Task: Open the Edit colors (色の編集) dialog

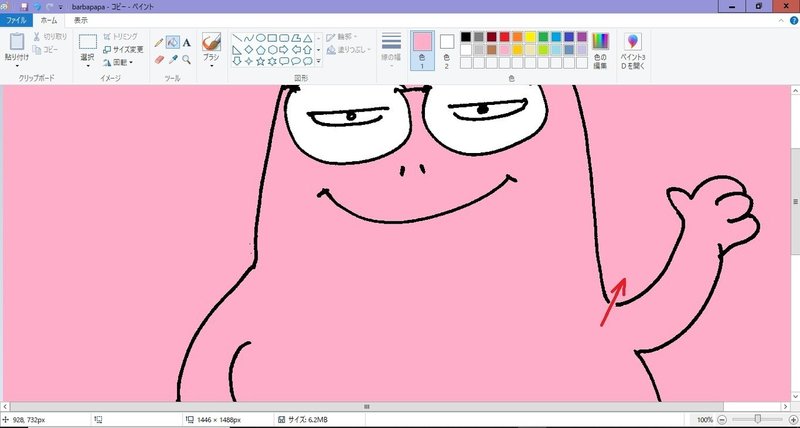Action: [x=601, y=51]
